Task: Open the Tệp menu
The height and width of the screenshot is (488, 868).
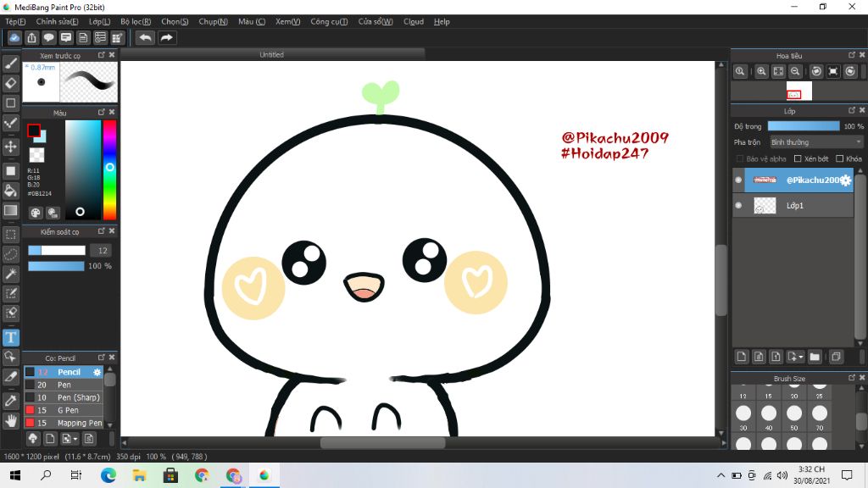Action: [x=15, y=21]
